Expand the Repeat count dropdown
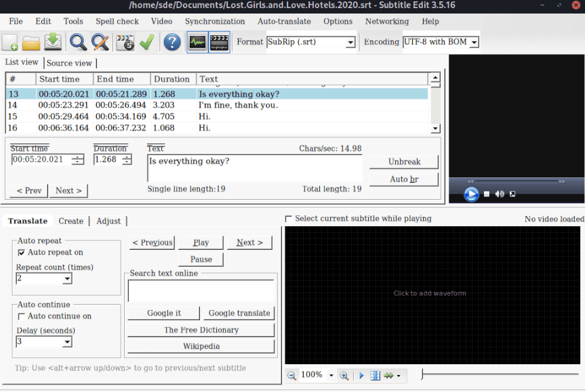Image resolution: width=585 pixels, height=392 pixels. [x=67, y=279]
